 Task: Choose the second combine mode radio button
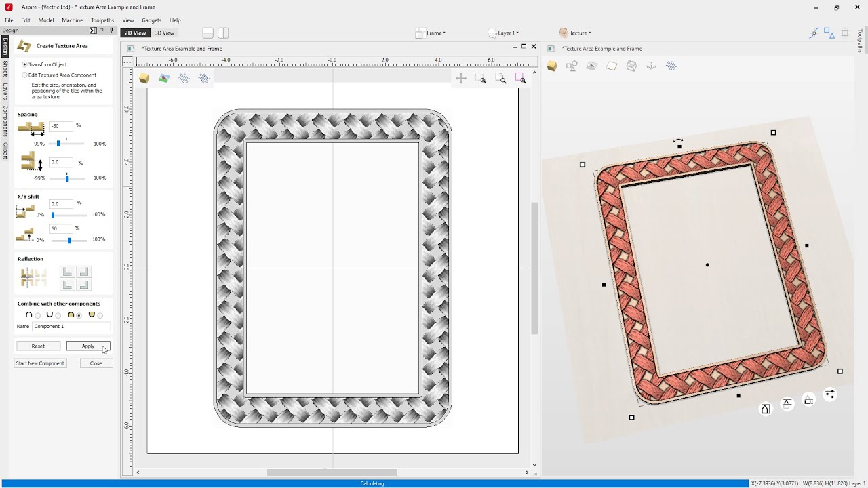click(58, 315)
